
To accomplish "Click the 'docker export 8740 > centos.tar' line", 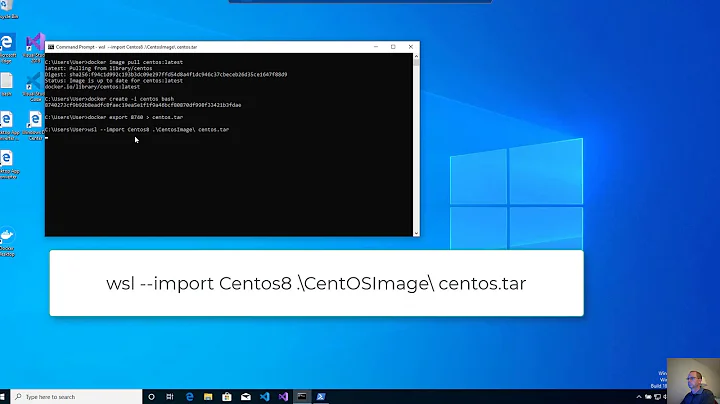I will click(x=114, y=117).
